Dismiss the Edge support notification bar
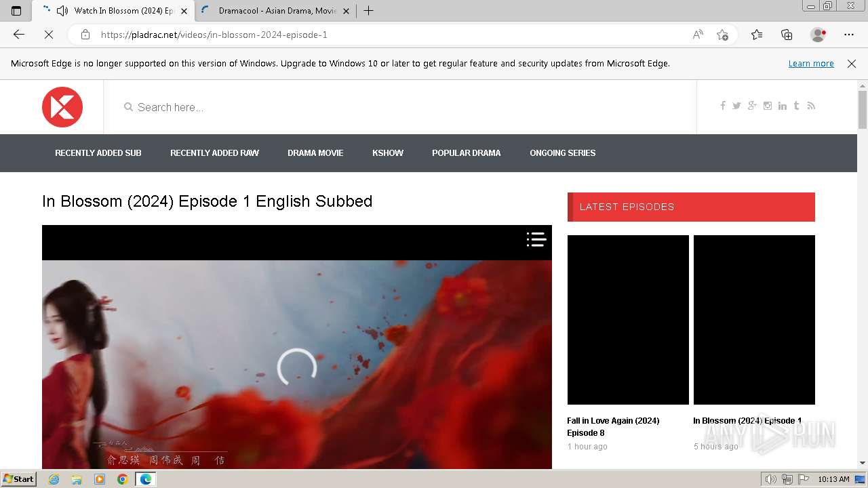The height and width of the screenshot is (488, 868). (x=852, y=64)
